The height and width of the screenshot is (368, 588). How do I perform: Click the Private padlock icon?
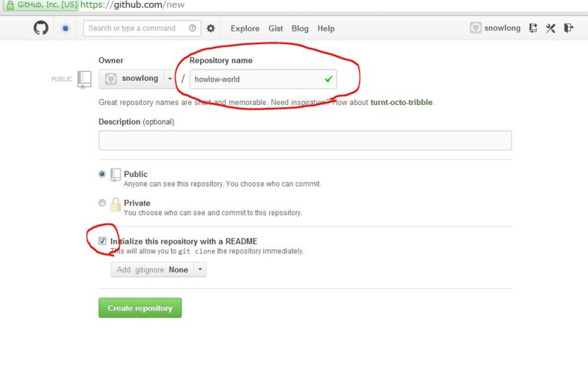[x=115, y=205]
